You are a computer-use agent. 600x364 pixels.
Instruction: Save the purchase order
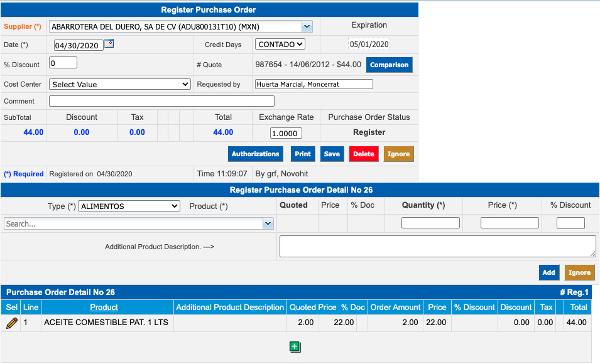pyautogui.click(x=332, y=154)
